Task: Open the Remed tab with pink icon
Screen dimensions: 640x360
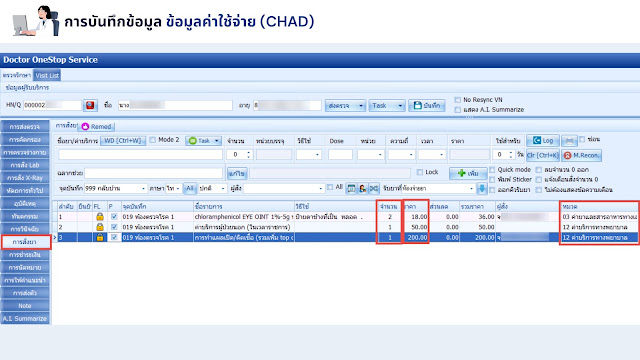Action: coord(96,127)
